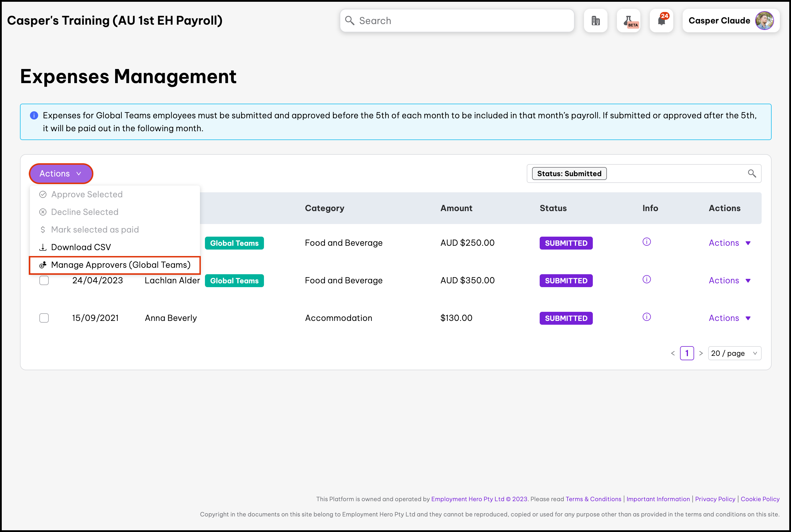Choose Download CSV from the menu

tap(81, 247)
